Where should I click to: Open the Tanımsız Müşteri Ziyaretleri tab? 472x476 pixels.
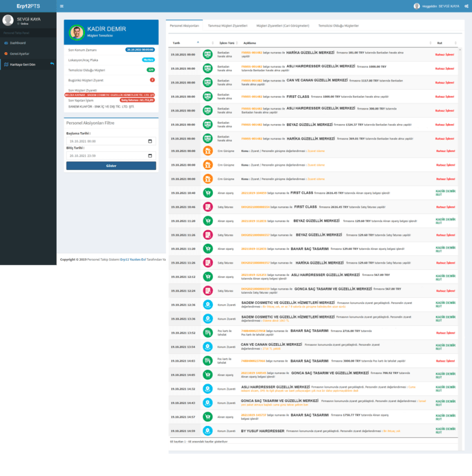227,26
